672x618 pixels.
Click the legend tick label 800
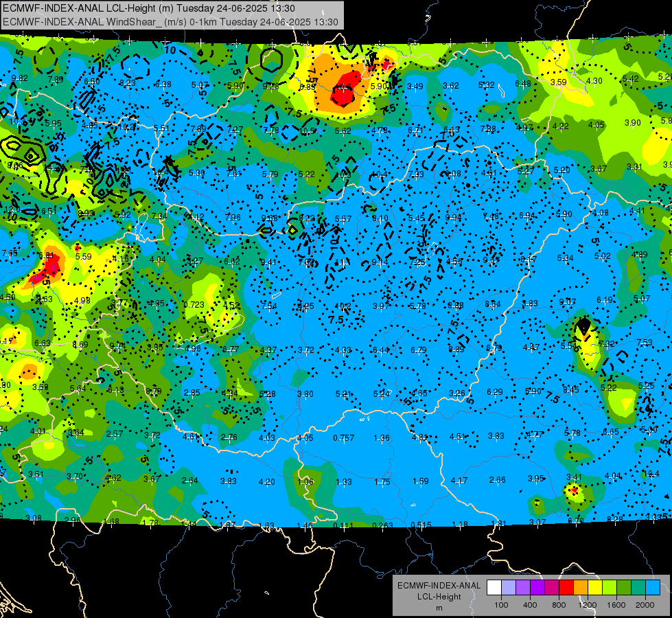coord(559,605)
